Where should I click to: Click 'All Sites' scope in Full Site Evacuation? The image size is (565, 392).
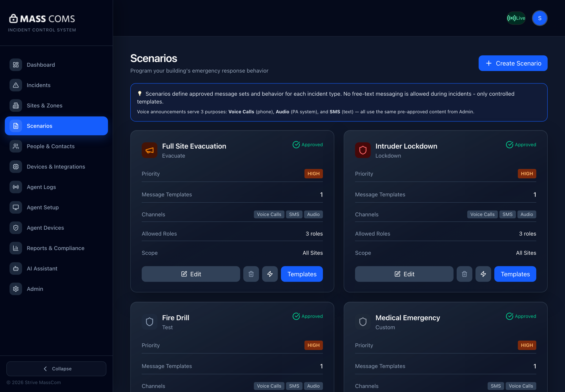tap(313, 253)
